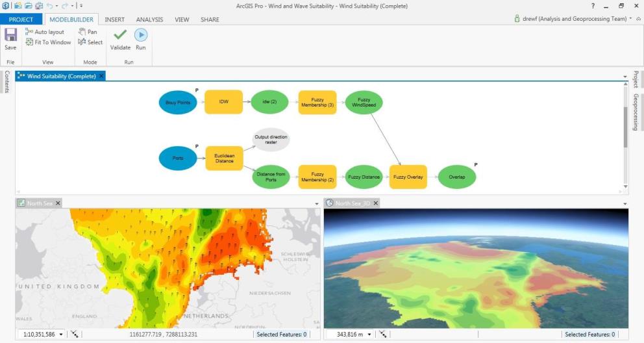Open the user account dropdown arrow
The width and height of the screenshot is (644, 343).
click(630, 18)
